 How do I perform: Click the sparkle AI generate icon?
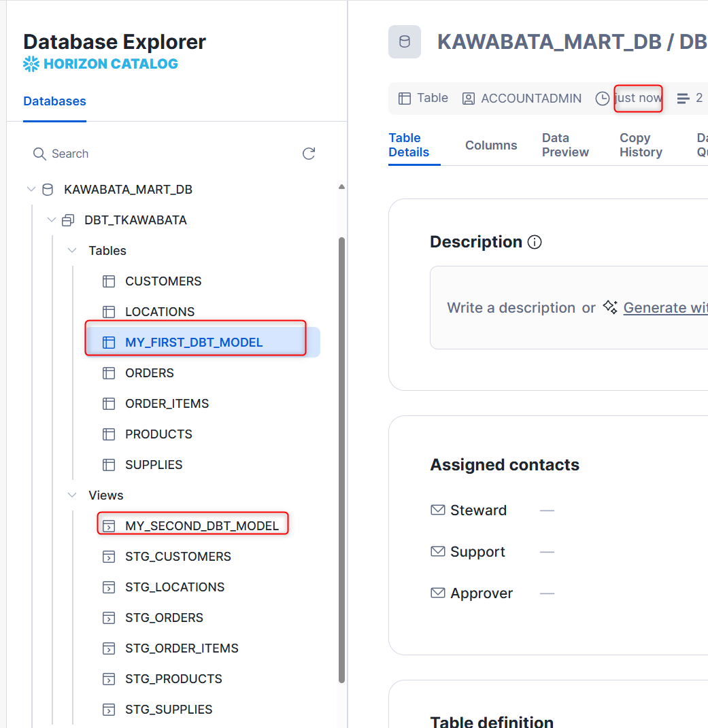tap(610, 307)
